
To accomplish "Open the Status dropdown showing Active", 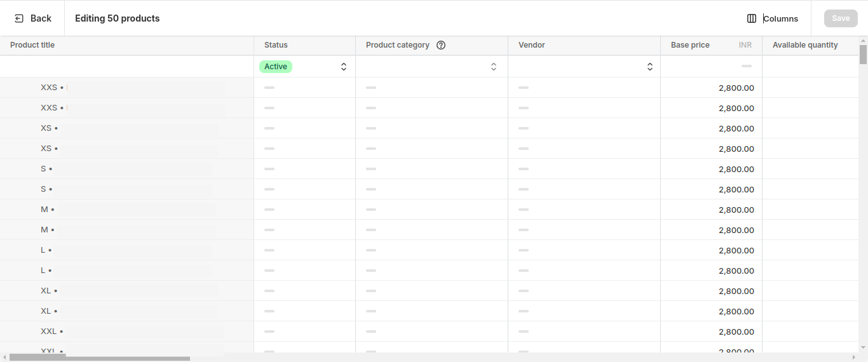I will pyautogui.click(x=343, y=67).
